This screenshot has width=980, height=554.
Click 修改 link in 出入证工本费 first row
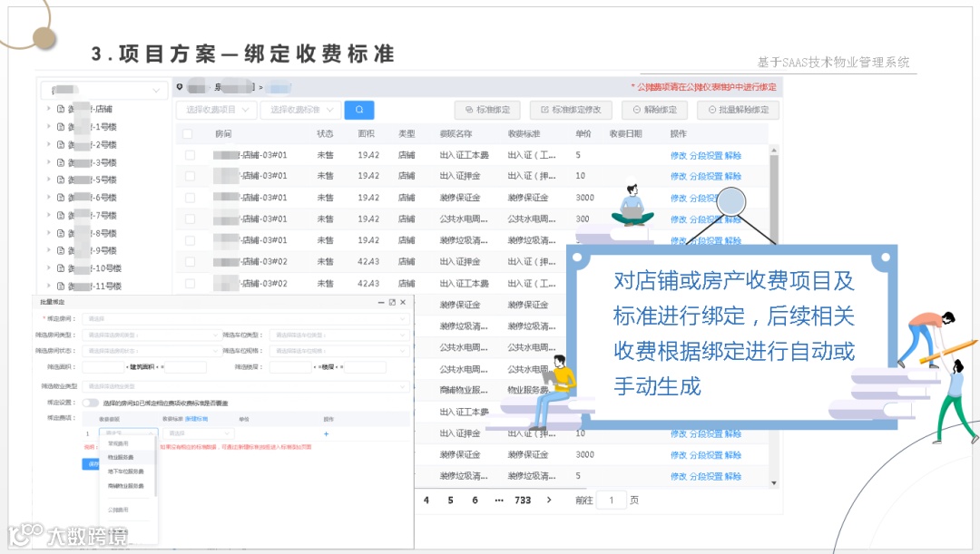click(678, 156)
